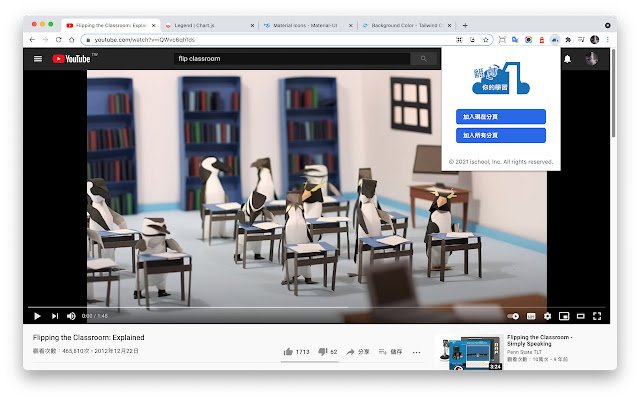Switch to miniplayer mode
The height and width of the screenshot is (400, 640).
pos(564,316)
